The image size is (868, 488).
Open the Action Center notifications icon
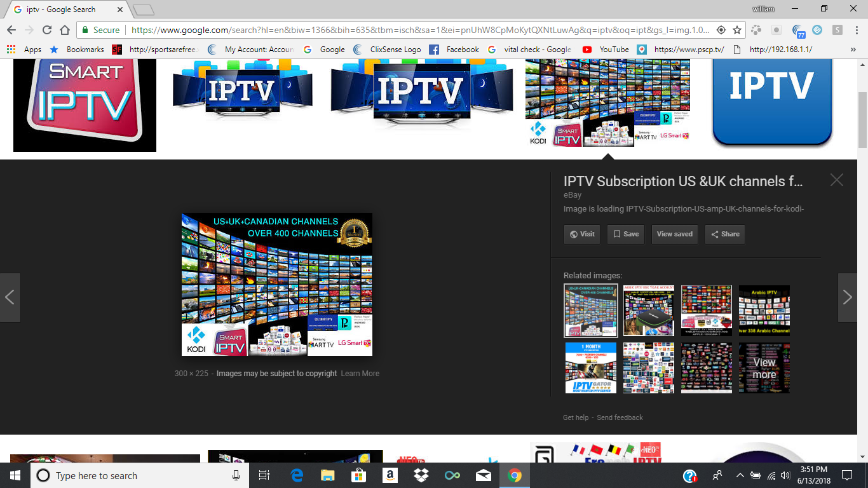click(846, 475)
